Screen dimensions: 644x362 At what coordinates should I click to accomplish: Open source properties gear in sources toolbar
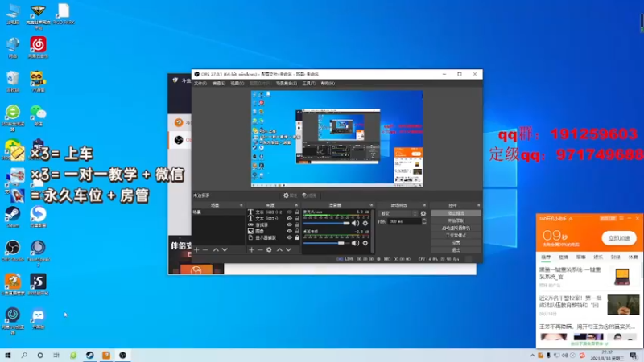[x=269, y=249]
